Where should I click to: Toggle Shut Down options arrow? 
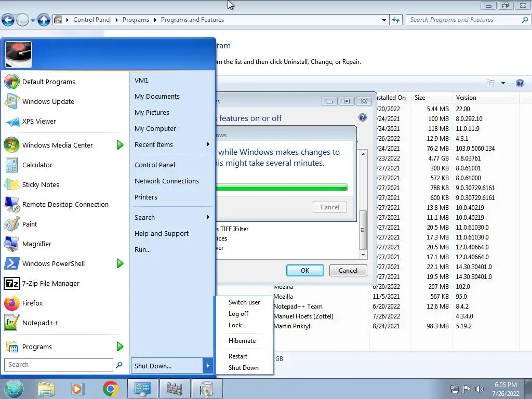[x=208, y=366]
